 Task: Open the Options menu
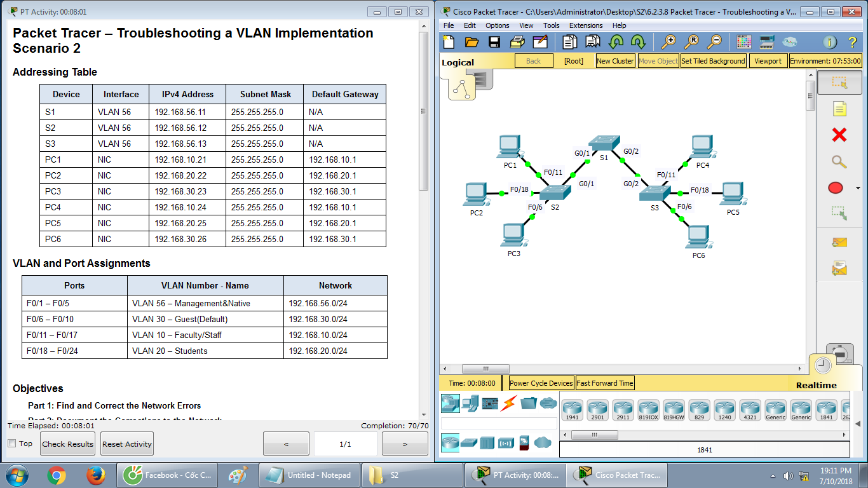pyautogui.click(x=498, y=25)
